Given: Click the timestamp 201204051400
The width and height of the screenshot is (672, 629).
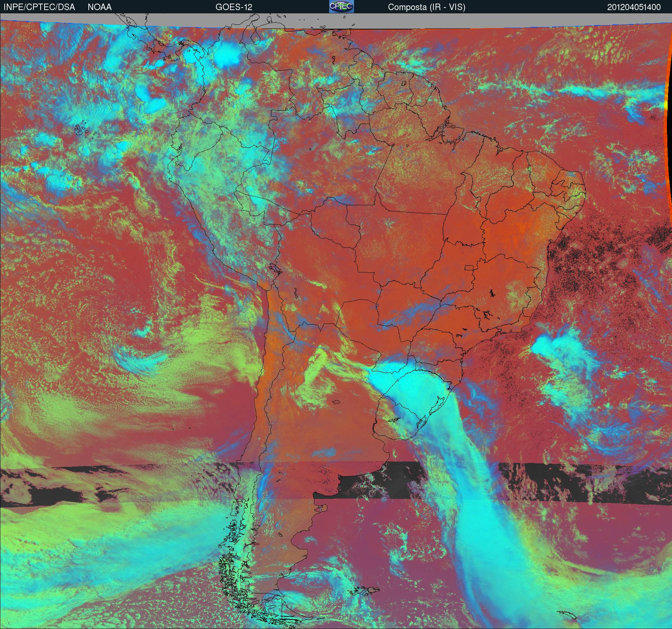Looking at the screenshot, I should click(x=634, y=7).
